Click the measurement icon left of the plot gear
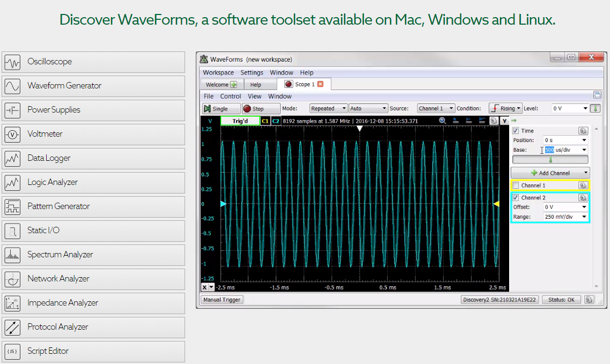Viewport: 610px width, 364px height. point(482,121)
